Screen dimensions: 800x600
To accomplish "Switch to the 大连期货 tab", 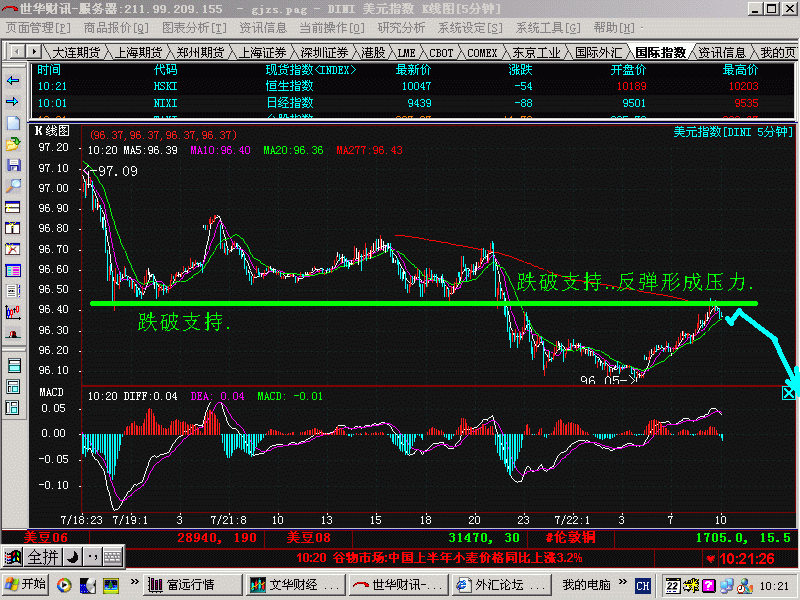I will tap(76, 53).
